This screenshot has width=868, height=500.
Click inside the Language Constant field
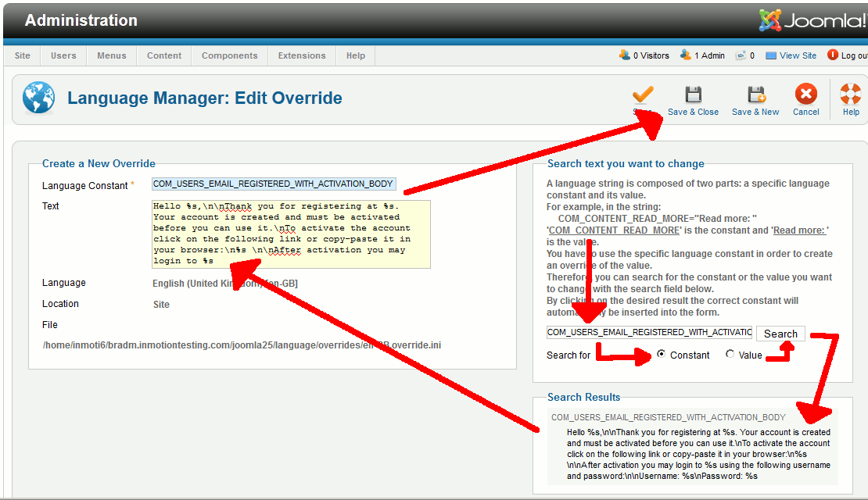tap(274, 184)
